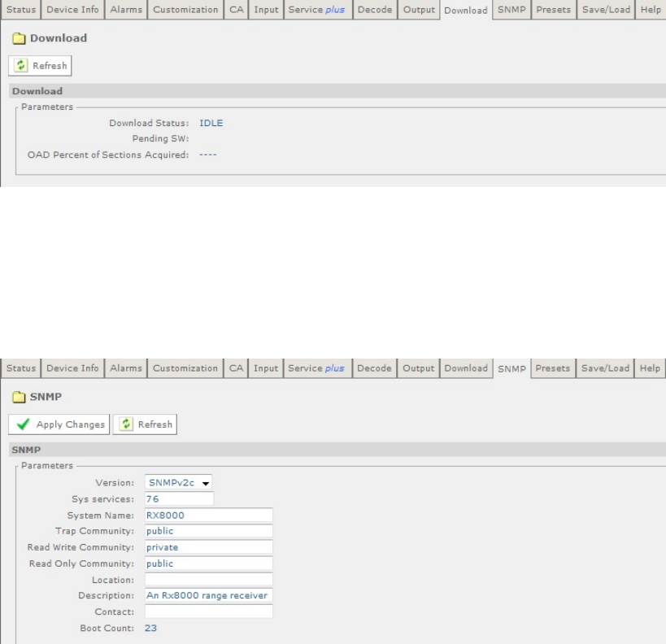Click the refresh icon in Download page
This screenshot has height=644, width=666.
(x=21, y=65)
